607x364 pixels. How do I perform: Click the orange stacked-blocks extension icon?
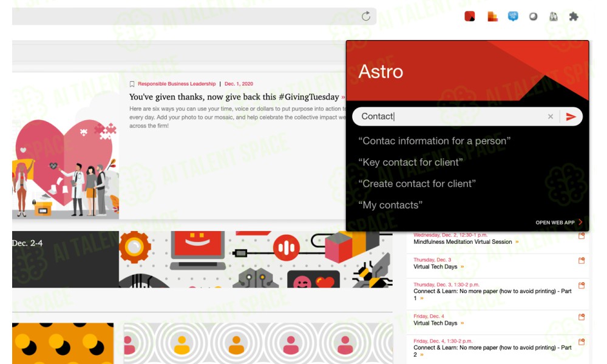tap(492, 16)
